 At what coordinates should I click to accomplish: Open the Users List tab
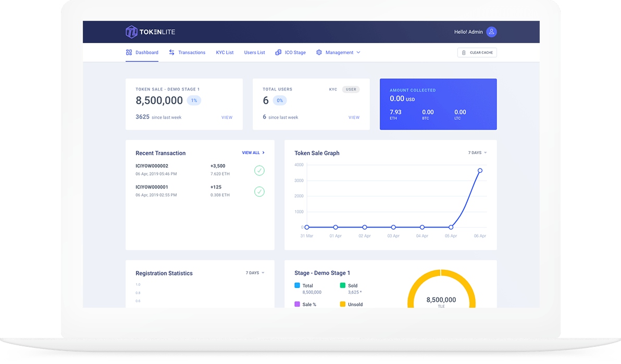coord(254,53)
